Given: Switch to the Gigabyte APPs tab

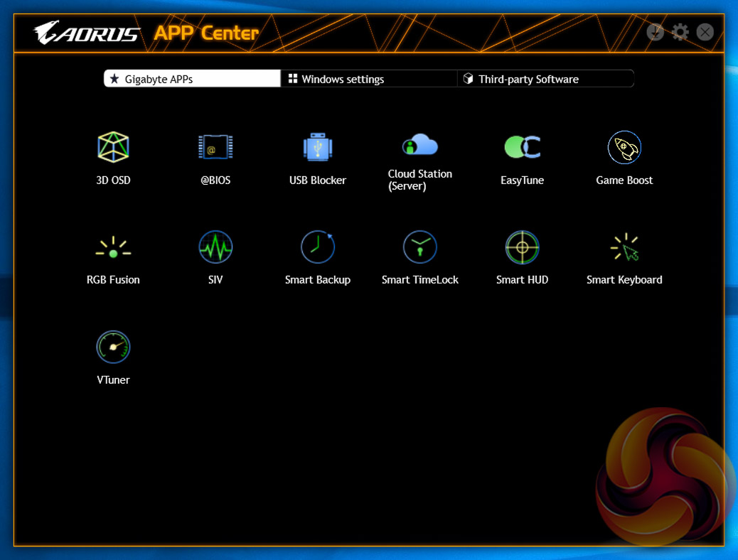Looking at the screenshot, I should click(x=192, y=79).
